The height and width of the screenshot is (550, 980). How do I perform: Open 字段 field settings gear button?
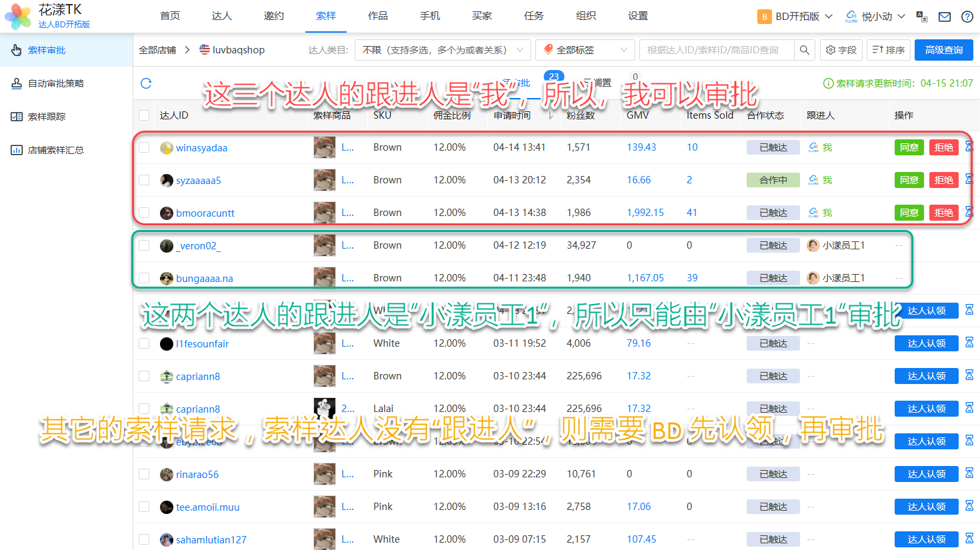[x=841, y=50]
